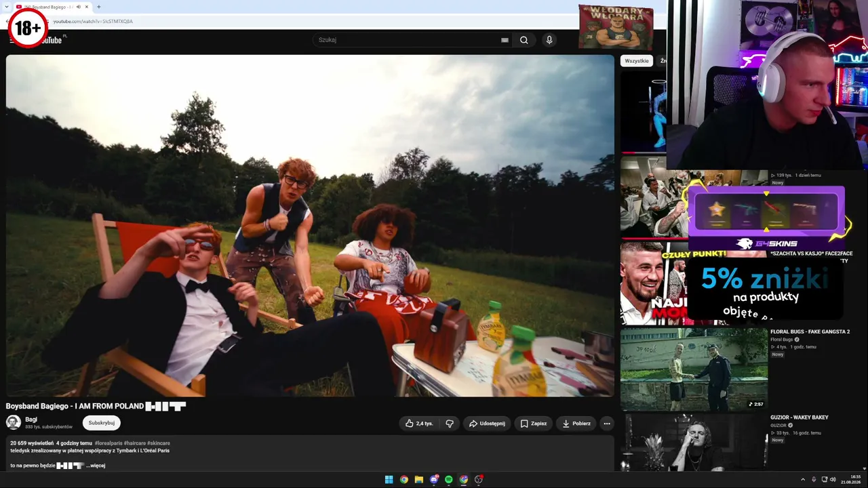Viewport: 868px width, 488px height.
Task: Open Google Chrome from the taskbar
Action: click(404, 479)
